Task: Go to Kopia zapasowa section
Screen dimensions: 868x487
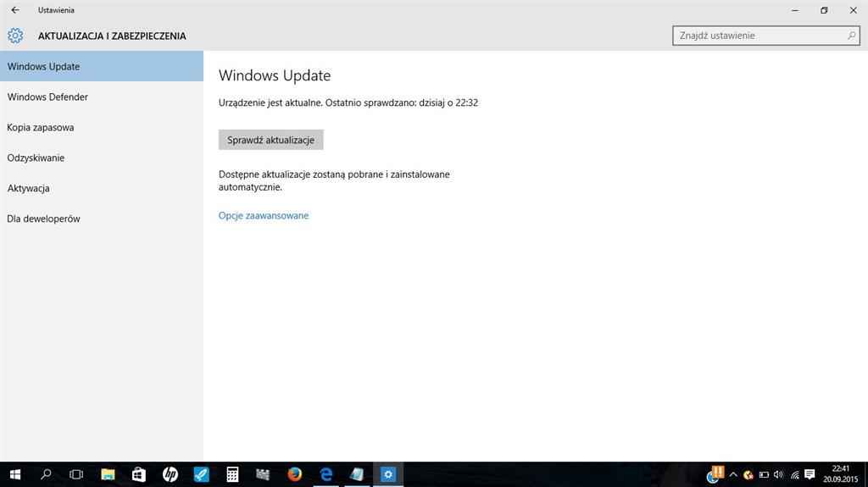Action: (102, 127)
